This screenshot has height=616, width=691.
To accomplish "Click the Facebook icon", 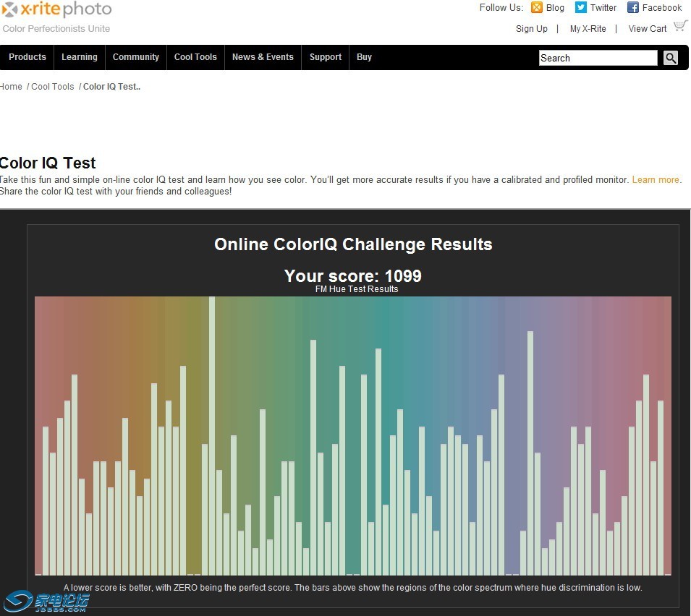I will [x=633, y=8].
